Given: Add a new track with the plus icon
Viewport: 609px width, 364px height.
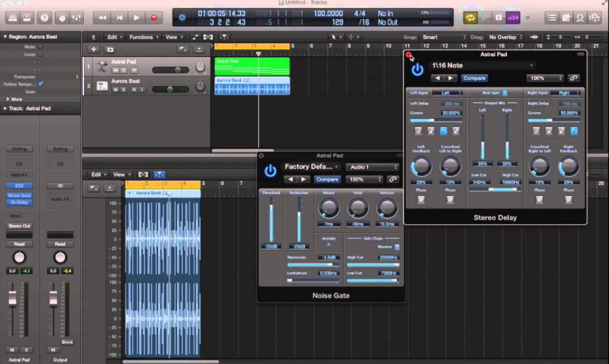Looking at the screenshot, I should (x=94, y=49).
